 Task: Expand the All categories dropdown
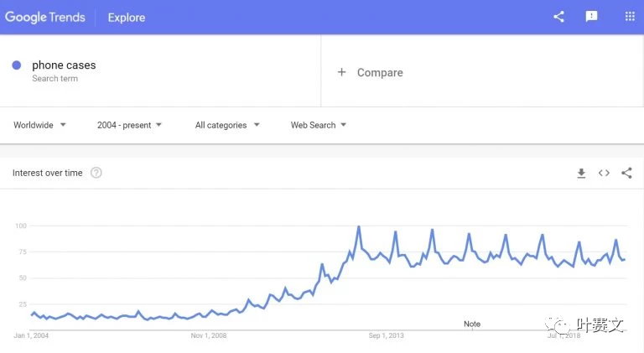point(227,125)
